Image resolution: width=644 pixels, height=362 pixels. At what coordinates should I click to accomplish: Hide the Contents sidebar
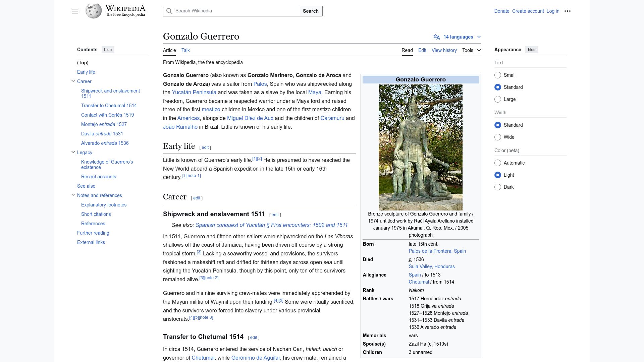[x=108, y=50]
